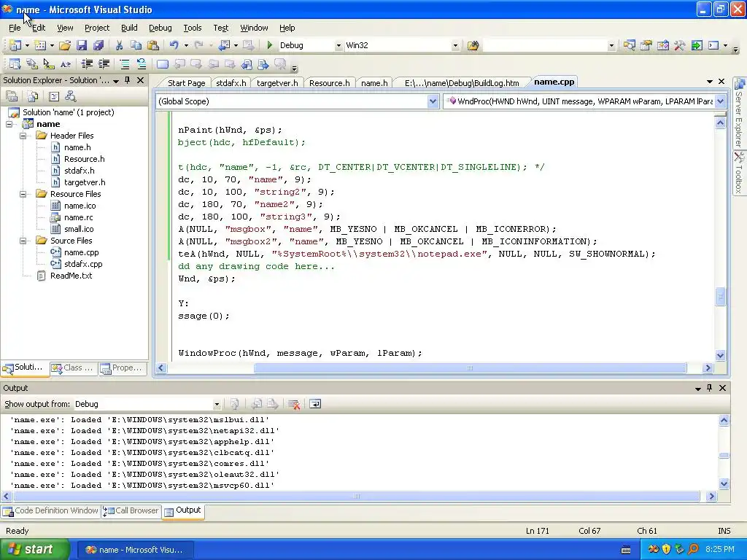Collapse the Header Files folder node
The image size is (747, 560).
tap(23, 136)
